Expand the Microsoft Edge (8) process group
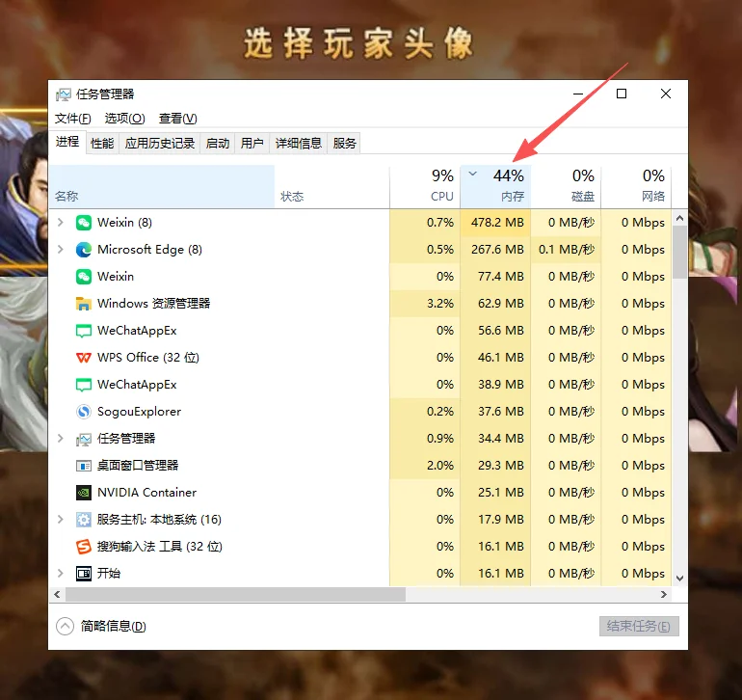 click(60, 249)
